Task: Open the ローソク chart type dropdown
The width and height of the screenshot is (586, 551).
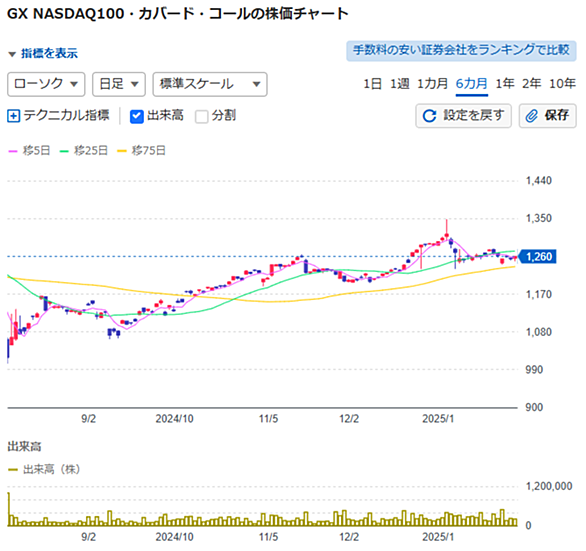Action: [x=46, y=84]
